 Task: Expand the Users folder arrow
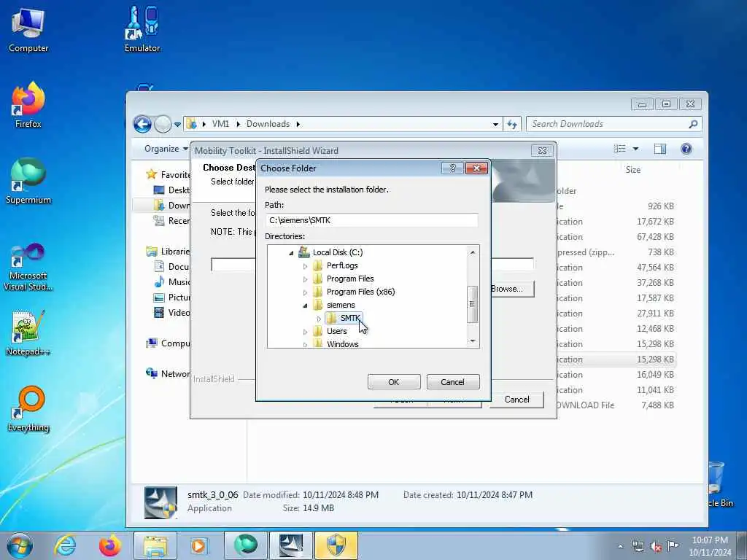tap(306, 332)
